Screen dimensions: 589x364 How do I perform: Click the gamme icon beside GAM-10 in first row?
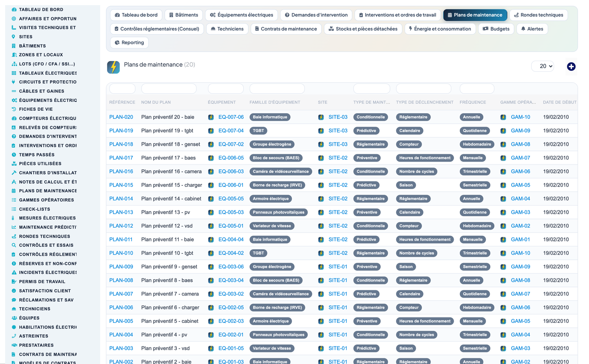pyautogui.click(x=503, y=117)
